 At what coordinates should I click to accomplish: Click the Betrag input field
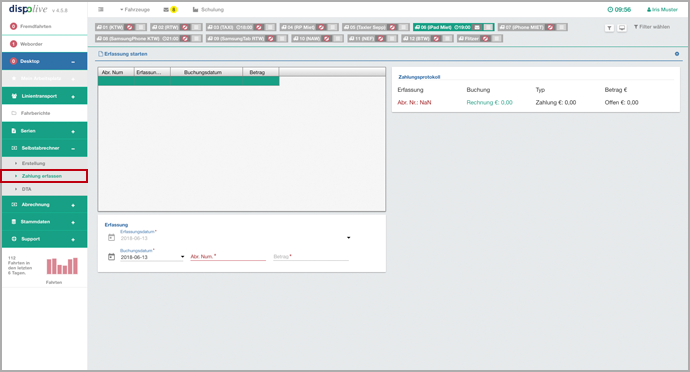[x=311, y=256]
